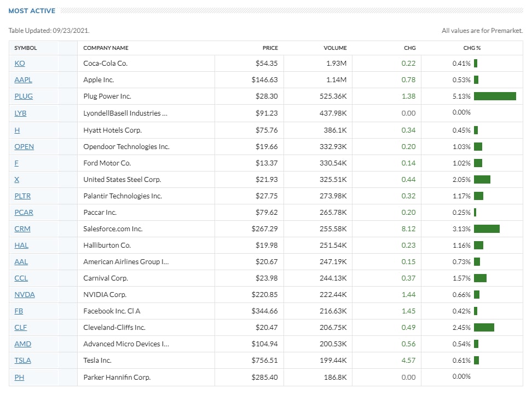This screenshot has height=394, width=532.
Task: Click the 1.93M volume cell
Action: point(336,63)
